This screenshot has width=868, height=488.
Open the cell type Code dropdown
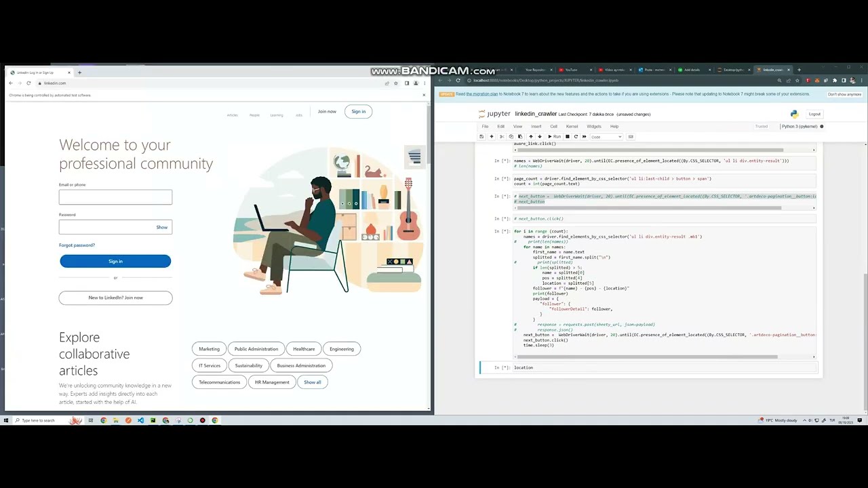click(606, 136)
